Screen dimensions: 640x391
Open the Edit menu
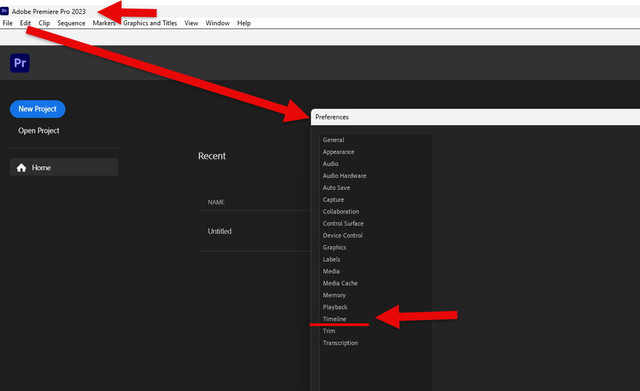click(25, 23)
